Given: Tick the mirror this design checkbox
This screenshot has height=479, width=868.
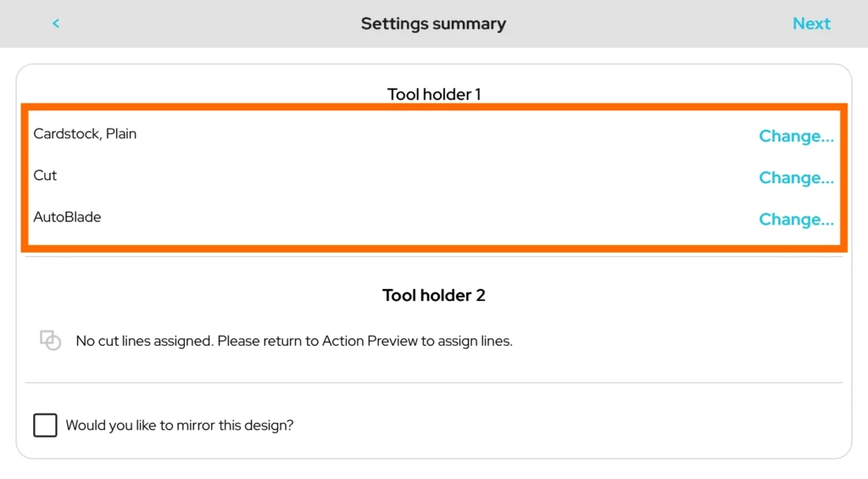Looking at the screenshot, I should [45, 425].
